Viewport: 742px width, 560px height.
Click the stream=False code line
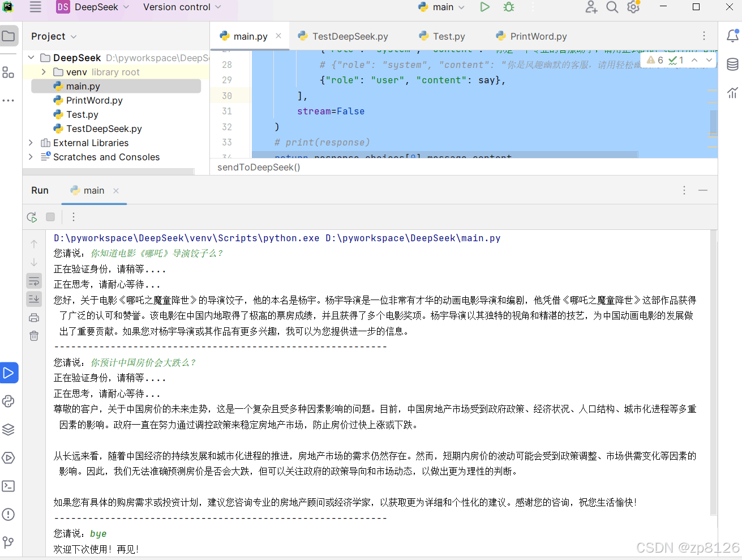click(331, 111)
